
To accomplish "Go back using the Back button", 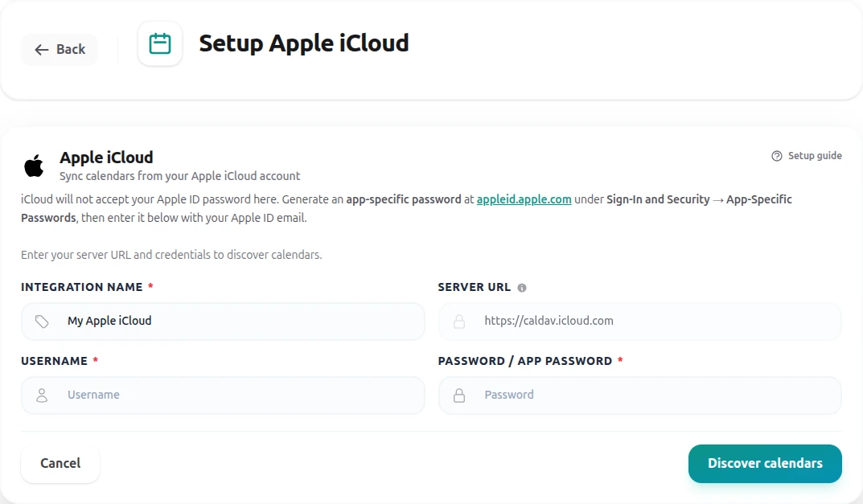I will coord(60,50).
